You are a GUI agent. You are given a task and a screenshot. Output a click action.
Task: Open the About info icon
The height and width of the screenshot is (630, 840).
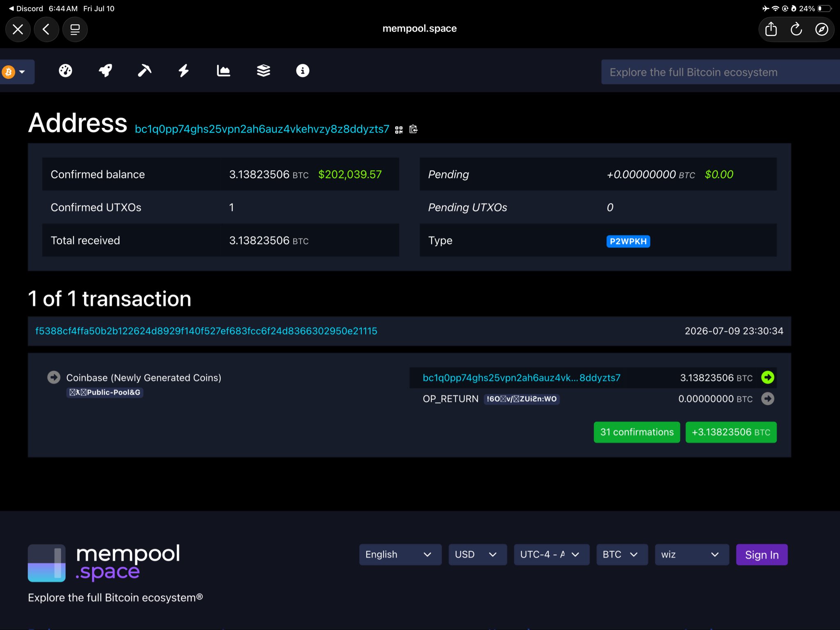coord(303,71)
